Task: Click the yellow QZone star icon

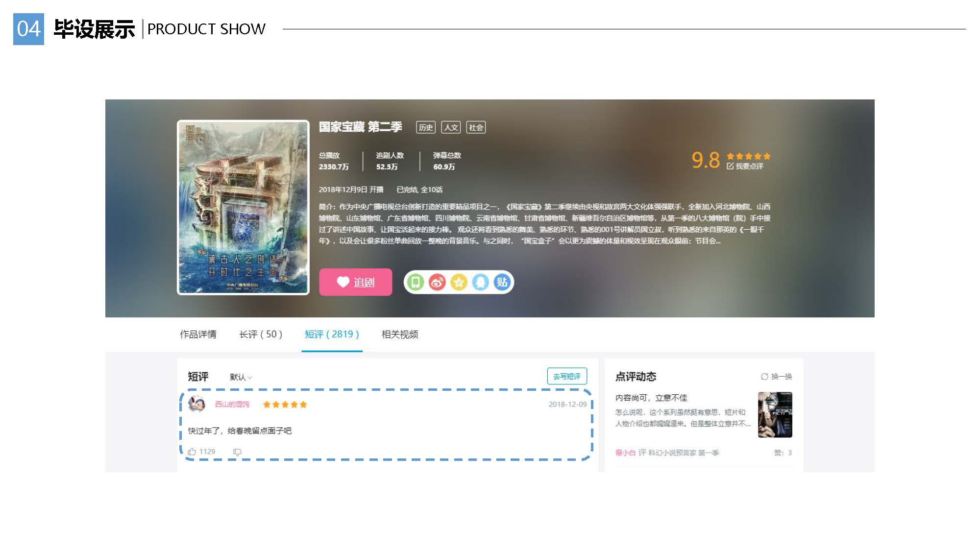Action: coord(459,282)
